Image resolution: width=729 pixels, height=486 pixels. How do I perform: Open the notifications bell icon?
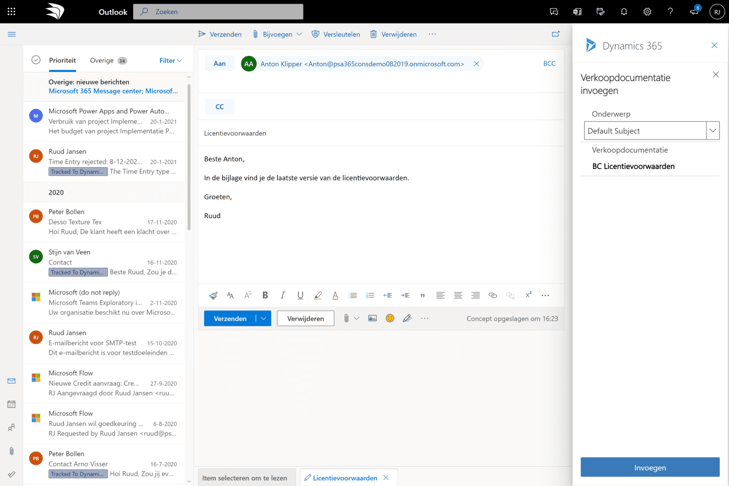[624, 12]
